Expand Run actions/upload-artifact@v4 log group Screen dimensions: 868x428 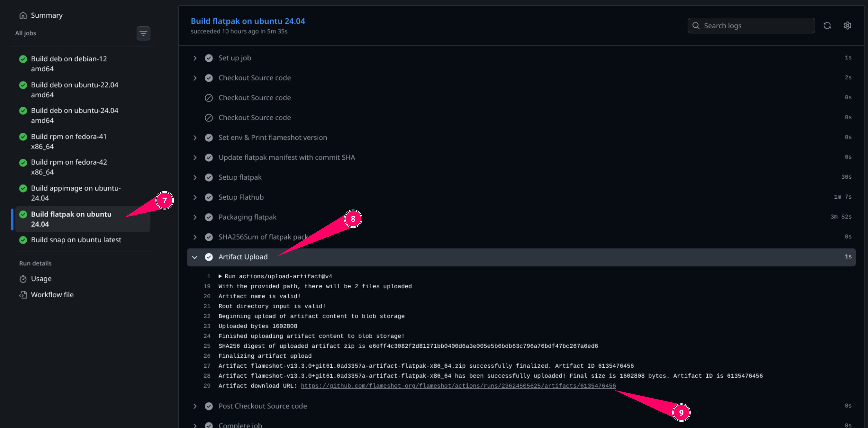point(220,276)
